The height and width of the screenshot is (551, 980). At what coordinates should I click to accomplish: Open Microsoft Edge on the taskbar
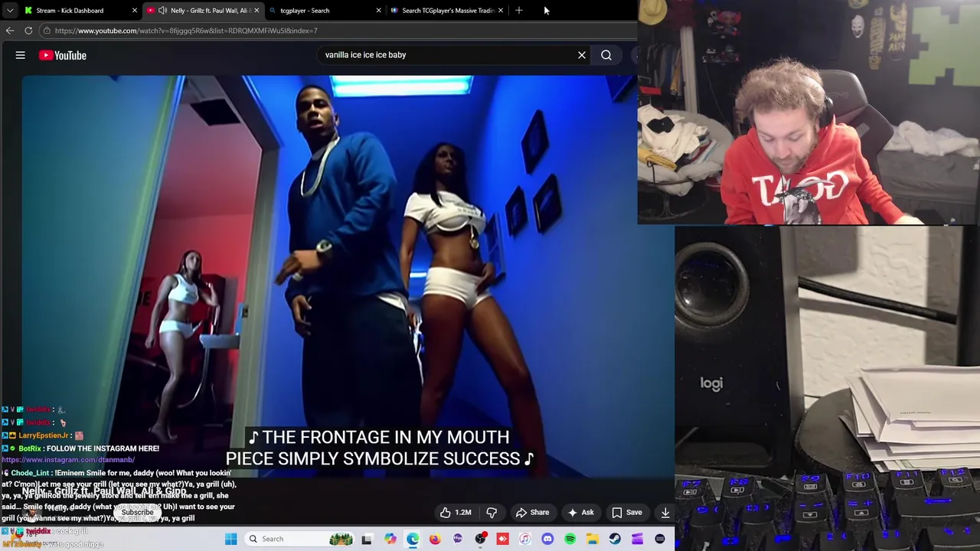[x=413, y=539]
